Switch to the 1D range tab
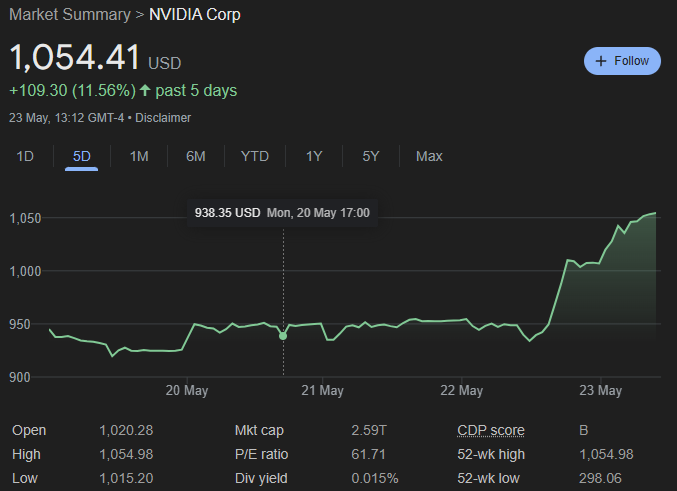This screenshot has width=677, height=491. [25, 156]
